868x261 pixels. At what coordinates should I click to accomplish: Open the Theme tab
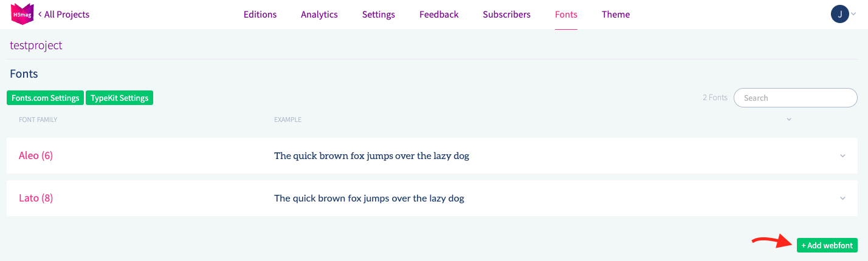coord(616,15)
